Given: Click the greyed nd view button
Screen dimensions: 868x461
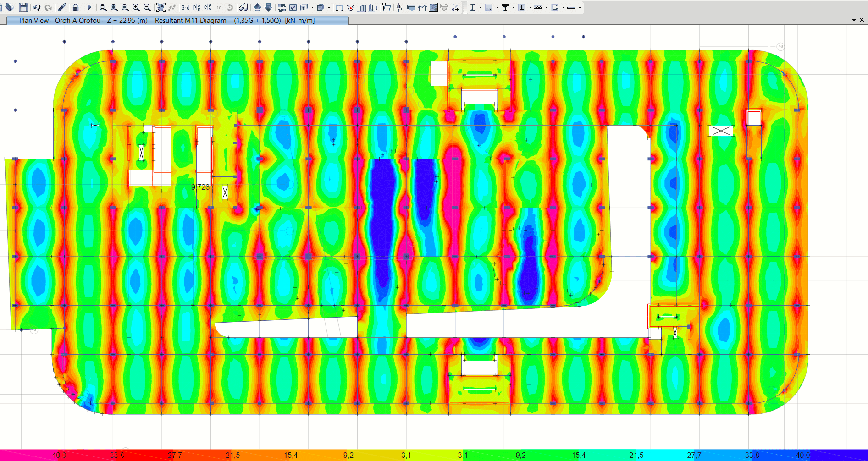Looking at the screenshot, I should point(219,7).
